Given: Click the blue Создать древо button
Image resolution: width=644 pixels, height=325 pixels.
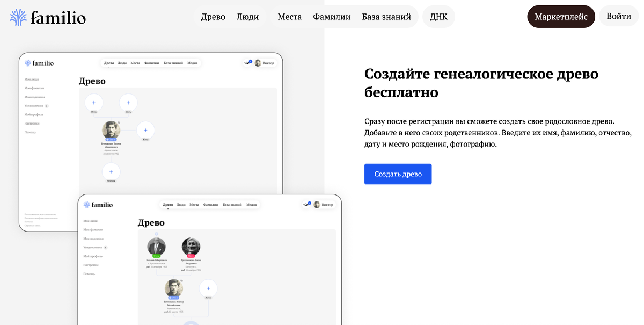Looking at the screenshot, I should [398, 174].
